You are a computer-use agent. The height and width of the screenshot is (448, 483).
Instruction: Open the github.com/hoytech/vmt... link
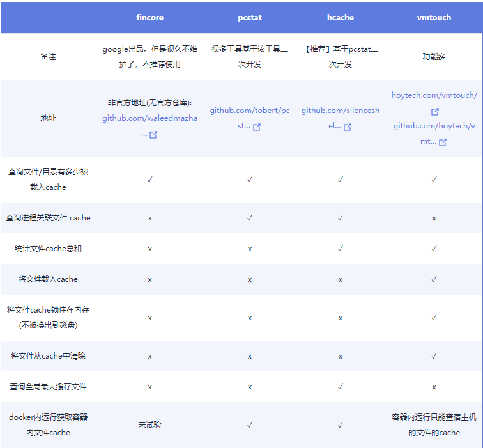pos(434,134)
